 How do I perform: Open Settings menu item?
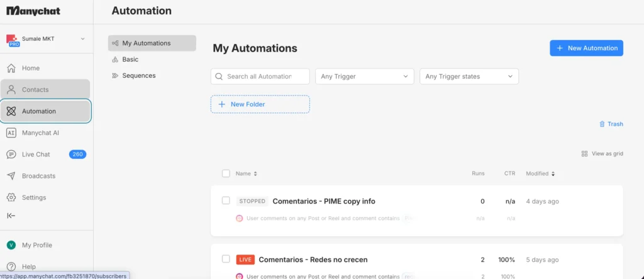(45, 197)
